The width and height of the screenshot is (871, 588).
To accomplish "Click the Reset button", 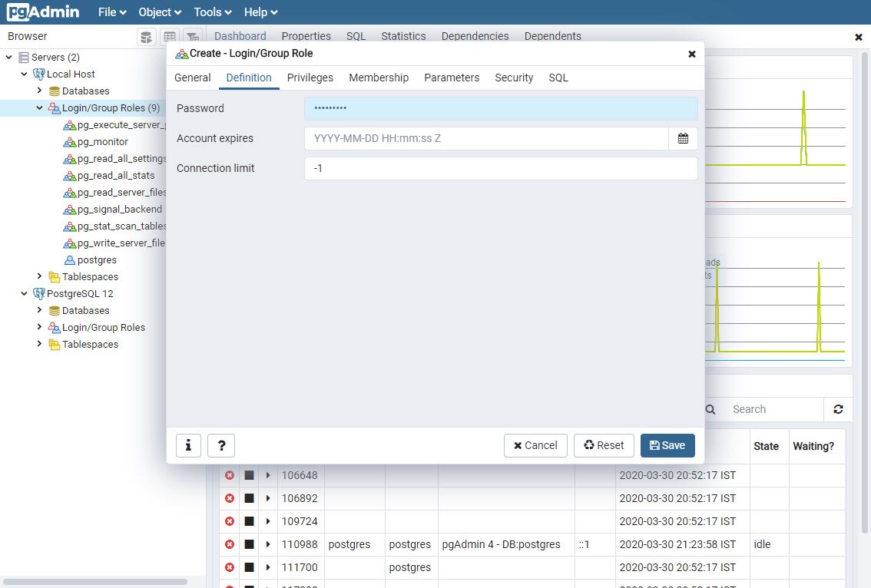I will (604, 445).
